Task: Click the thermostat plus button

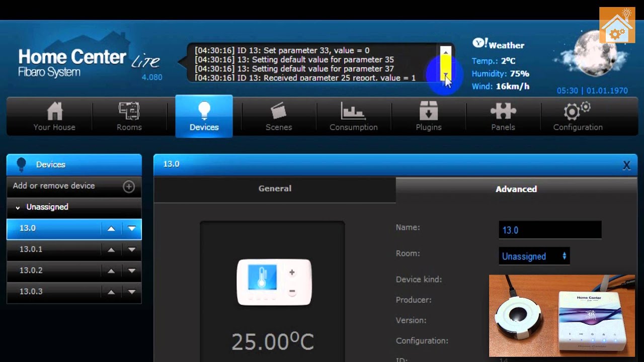Action: [292, 273]
